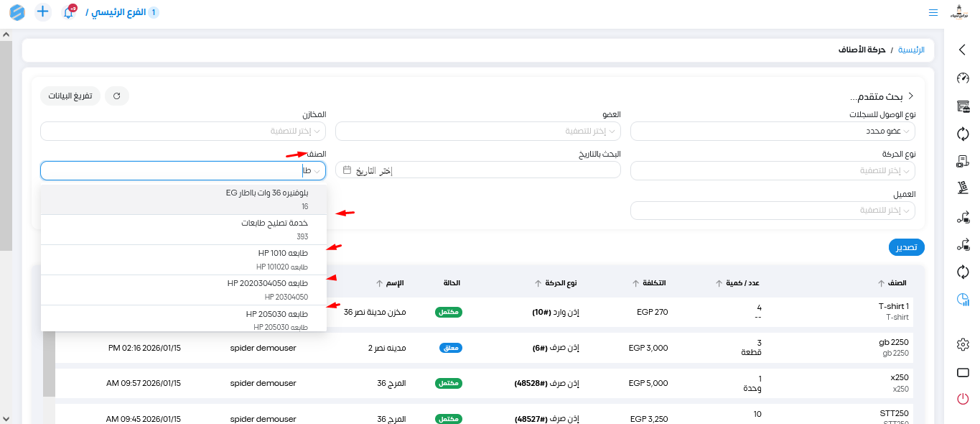Open the نوع الحركة filter dropdown

[773, 170]
